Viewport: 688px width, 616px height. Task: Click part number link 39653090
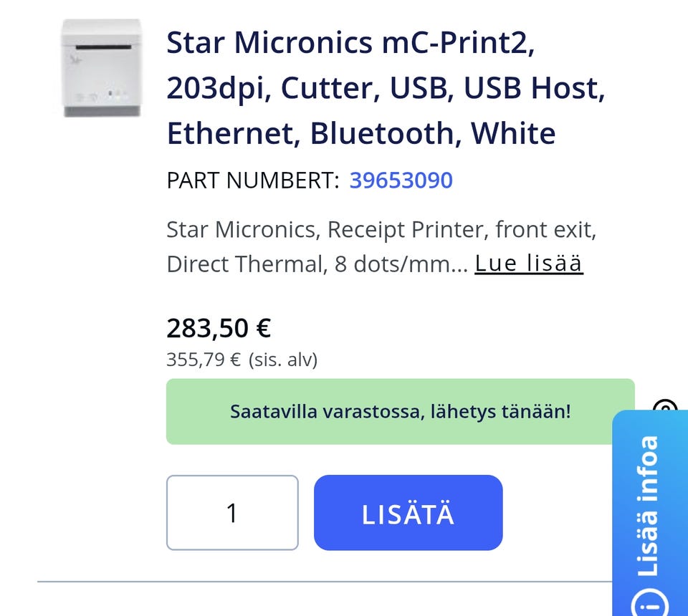point(401,180)
